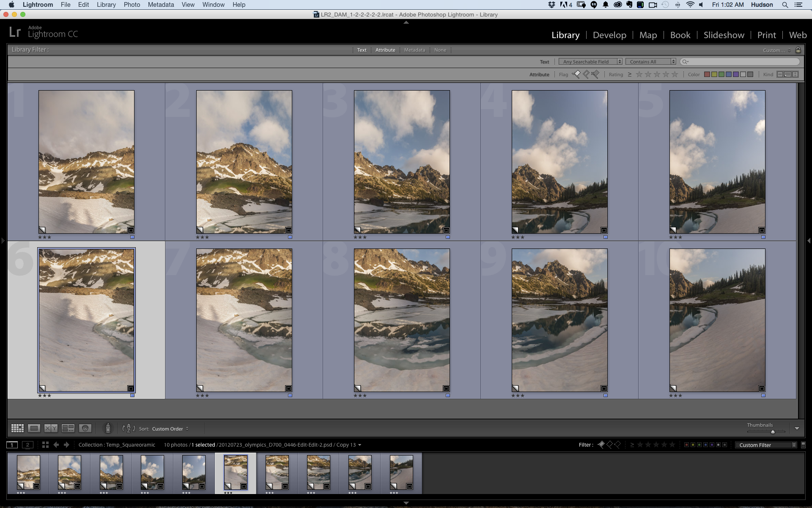Open the Print module
Viewport: 812px width, 508px height.
pyautogui.click(x=766, y=35)
